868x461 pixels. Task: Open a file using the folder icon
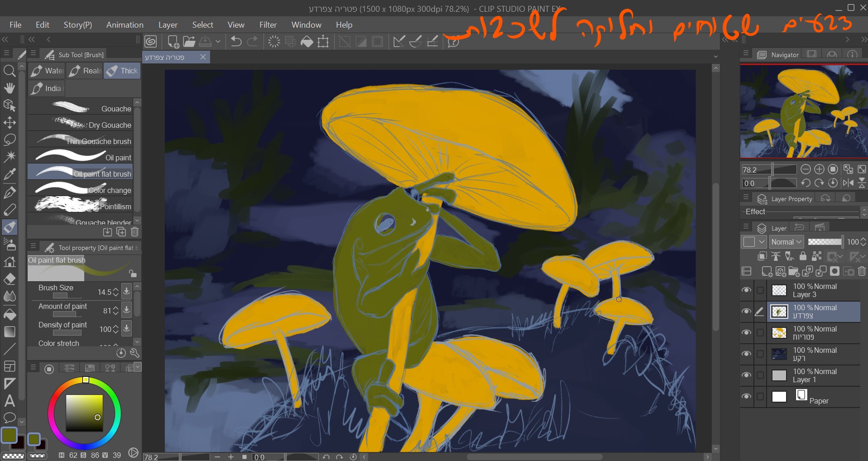189,42
